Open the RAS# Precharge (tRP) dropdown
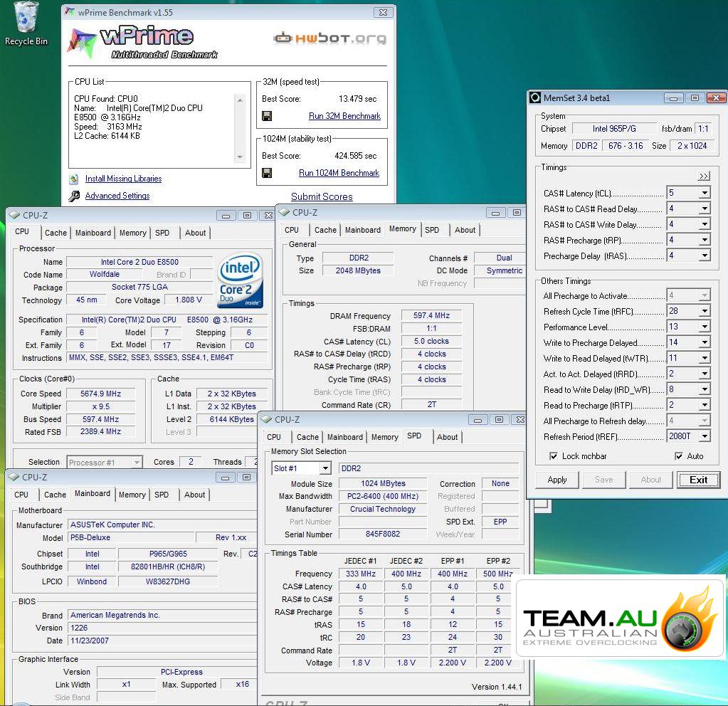 705,240
